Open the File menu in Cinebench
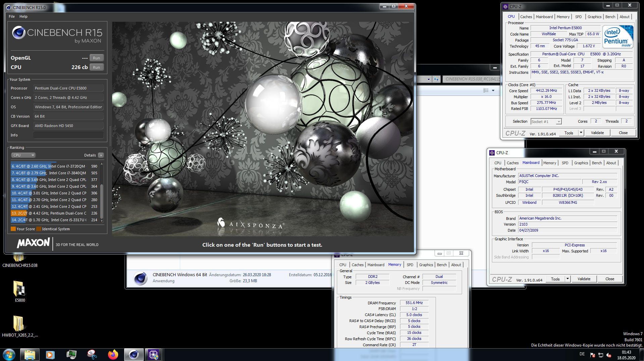This screenshot has width=644, height=361. pos(12,16)
